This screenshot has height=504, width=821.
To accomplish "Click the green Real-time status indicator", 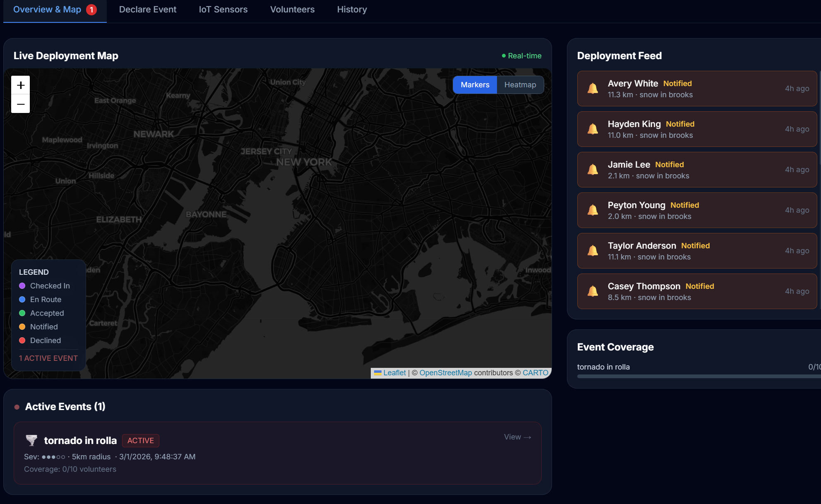I will (521, 56).
